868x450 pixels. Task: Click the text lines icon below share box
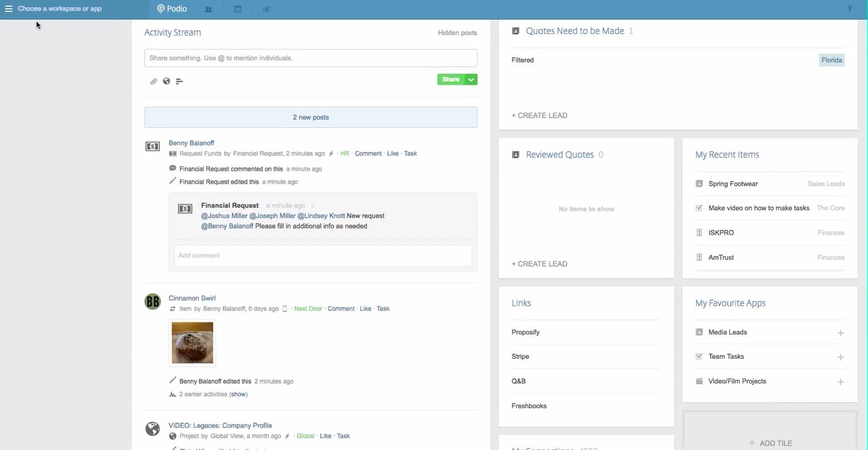coord(180,81)
